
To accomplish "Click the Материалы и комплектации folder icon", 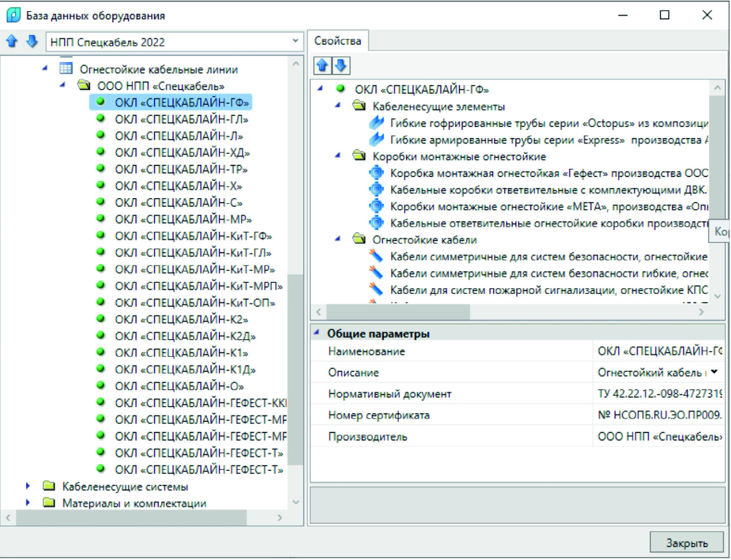I will (49, 502).
